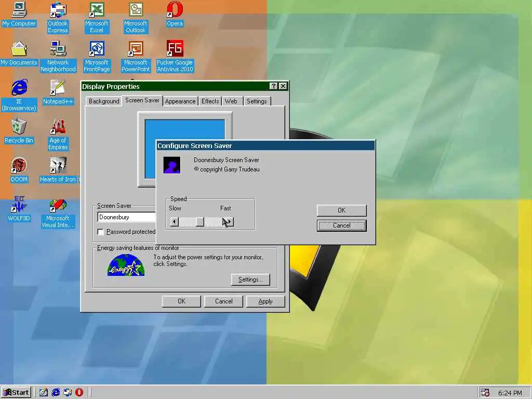Click the taskbar clock showing 6:24 PM
The height and width of the screenshot is (399, 532).
click(510, 393)
